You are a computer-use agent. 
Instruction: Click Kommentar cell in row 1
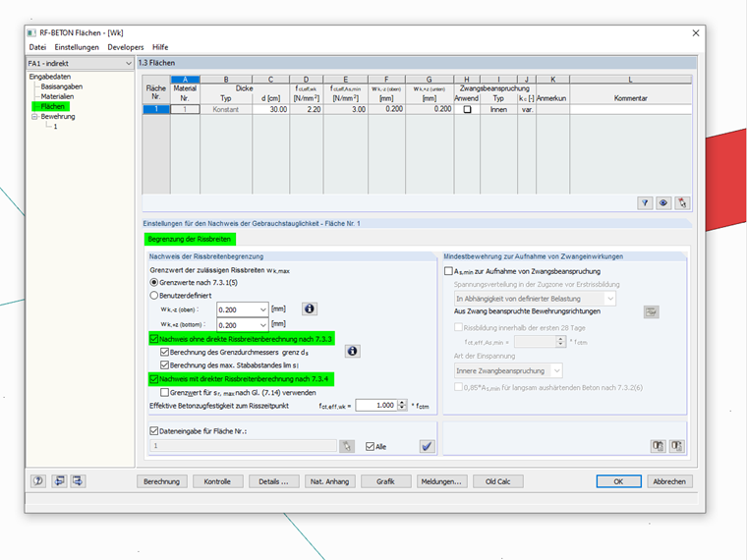coord(630,109)
